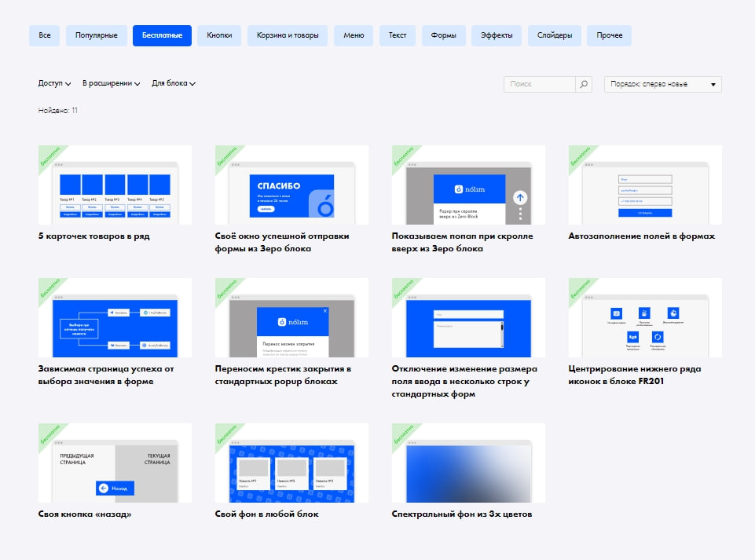Expand the «В расширении» filter
This screenshot has width=755, height=560.
[x=111, y=83]
